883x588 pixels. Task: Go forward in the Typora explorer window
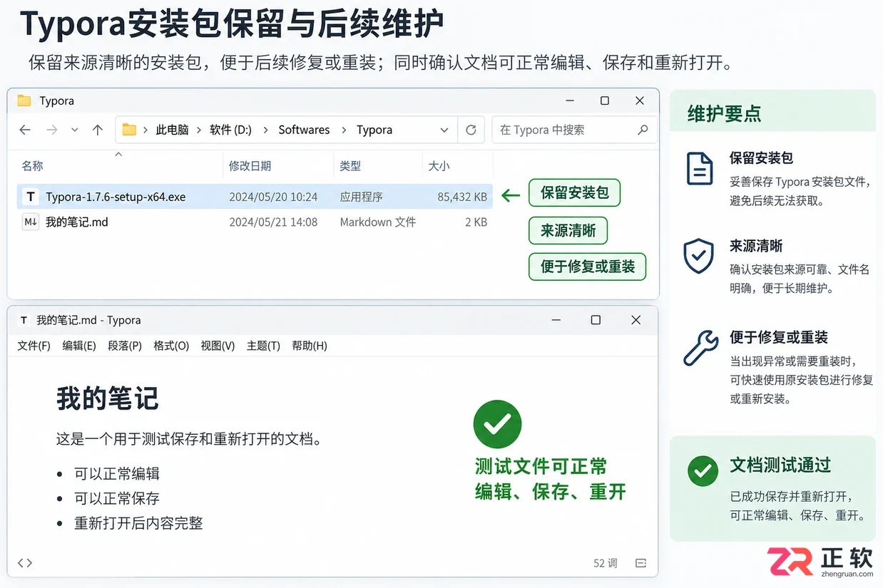[x=51, y=130]
